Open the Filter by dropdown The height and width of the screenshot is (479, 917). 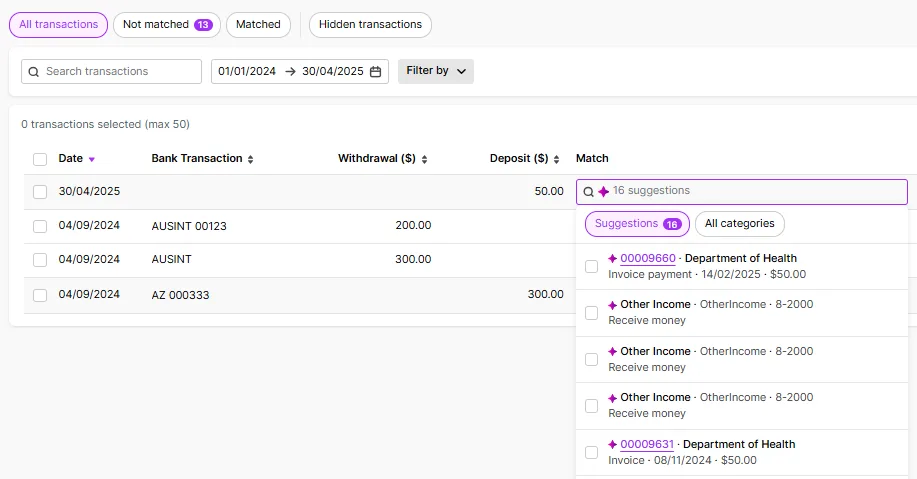tap(436, 71)
